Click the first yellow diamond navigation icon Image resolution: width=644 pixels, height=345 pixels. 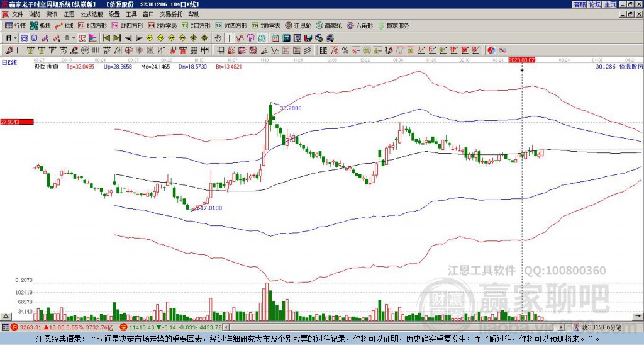(x=150, y=38)
